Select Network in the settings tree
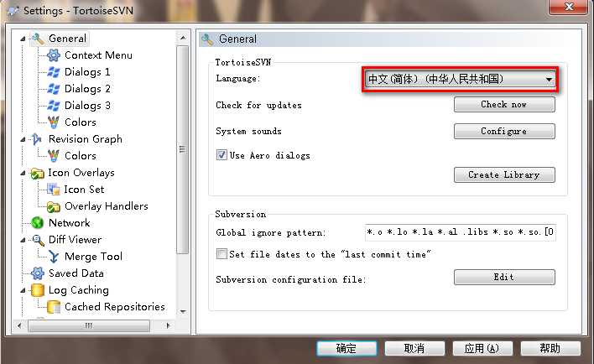This screenshot has height=364, width=594. pos(70,223)
